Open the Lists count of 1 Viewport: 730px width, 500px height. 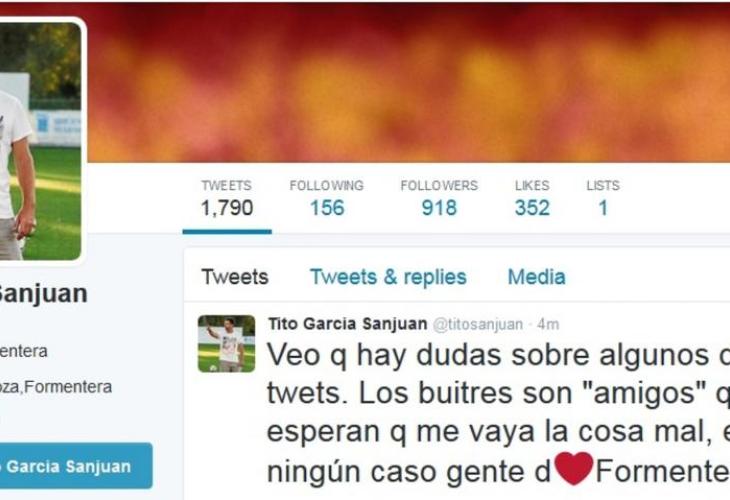tap(603, 198)
